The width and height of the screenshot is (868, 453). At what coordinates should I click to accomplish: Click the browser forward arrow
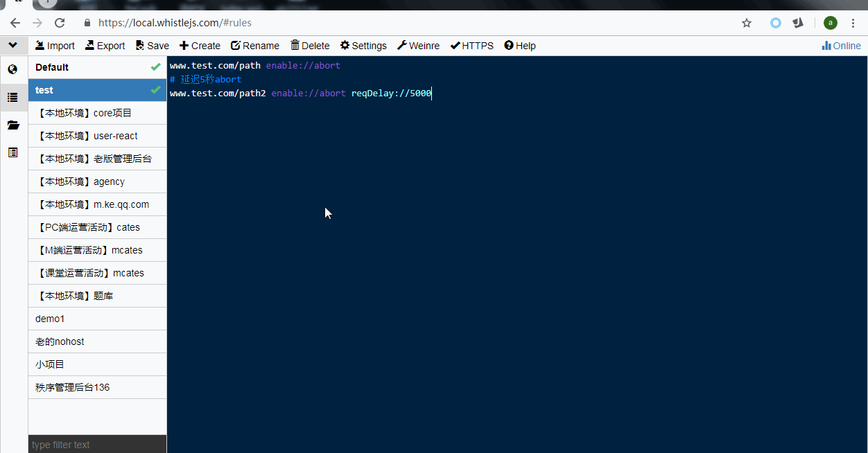coord(37,23)
